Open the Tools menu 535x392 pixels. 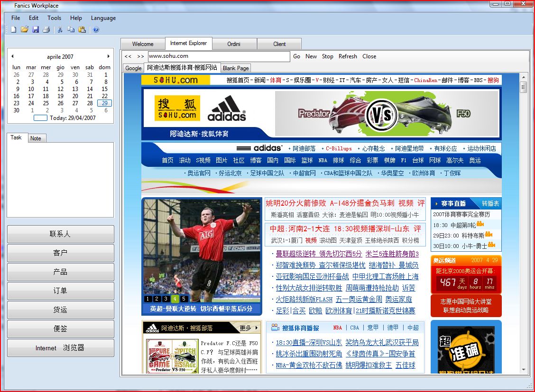[x=54, y=18]
